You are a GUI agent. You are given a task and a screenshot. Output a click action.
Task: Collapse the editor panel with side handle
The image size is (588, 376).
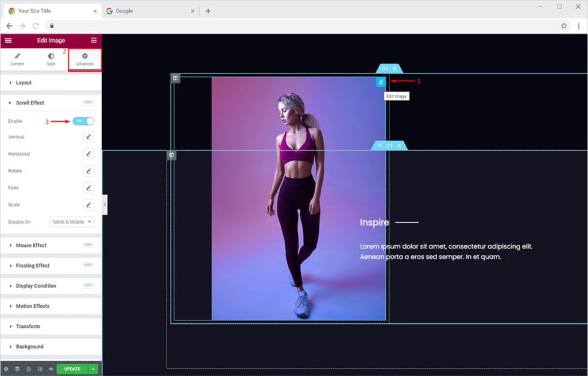pos(105,205)
